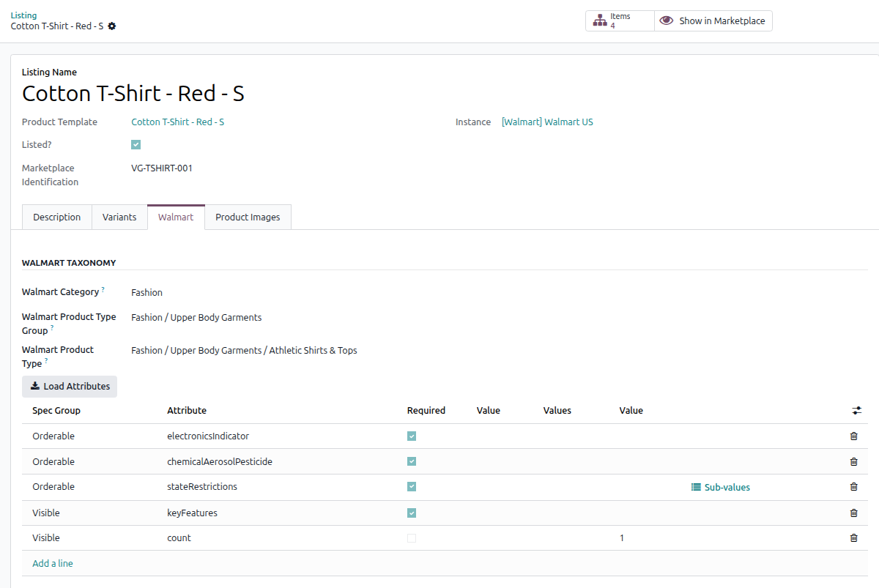Click the Sub-values list icon

click(x=696, y=487)
